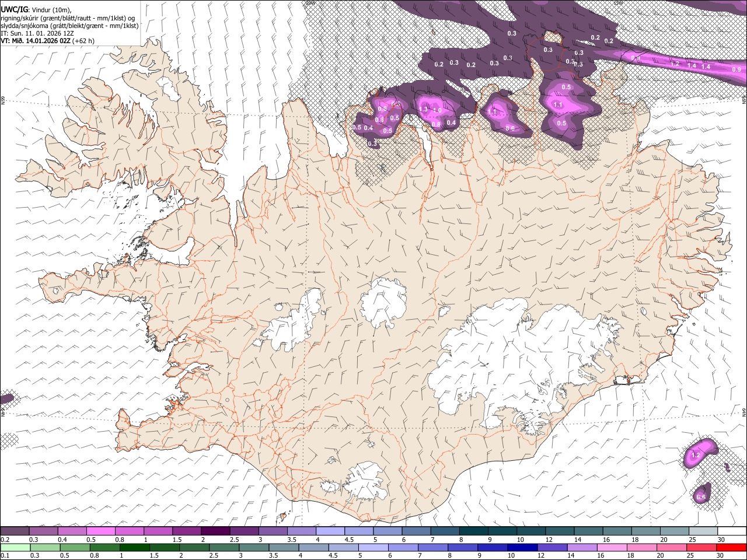The image size is (747, 560).
Task: Click the '20W' longitude label at top
Action: [x=310, y=3]
